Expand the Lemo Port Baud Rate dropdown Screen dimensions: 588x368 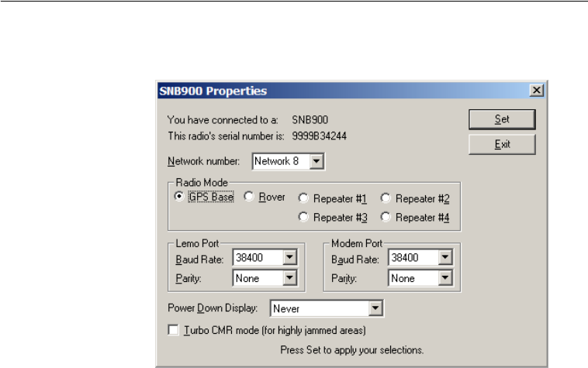(x=289, y=257)
